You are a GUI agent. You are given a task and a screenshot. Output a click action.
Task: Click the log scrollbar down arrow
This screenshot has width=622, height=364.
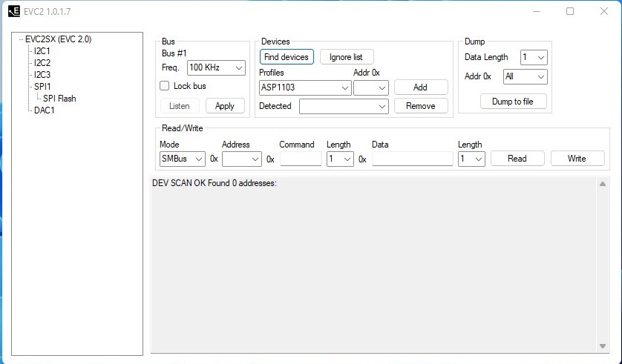pos(603,346)
